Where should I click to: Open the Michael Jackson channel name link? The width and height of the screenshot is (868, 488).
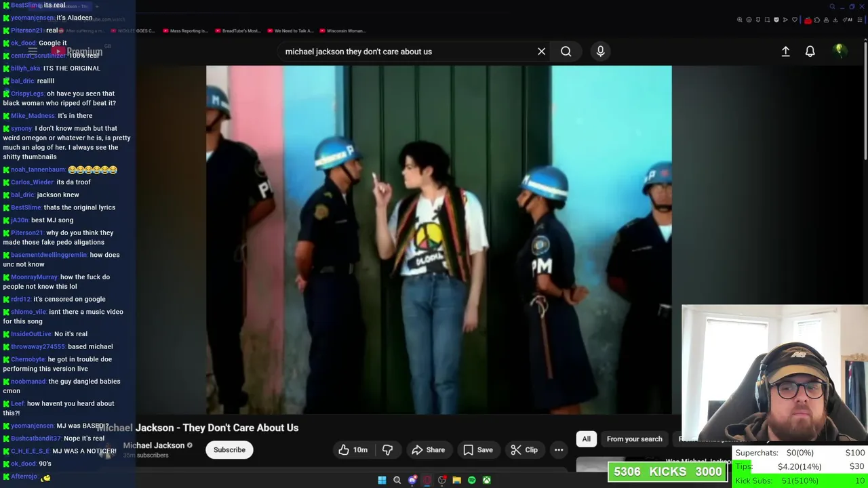pyautogui.click(x=154, y=445)
